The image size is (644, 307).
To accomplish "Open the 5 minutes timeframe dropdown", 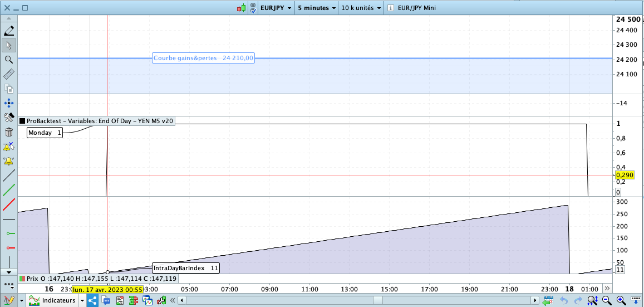I will click(x=316, y=8).
